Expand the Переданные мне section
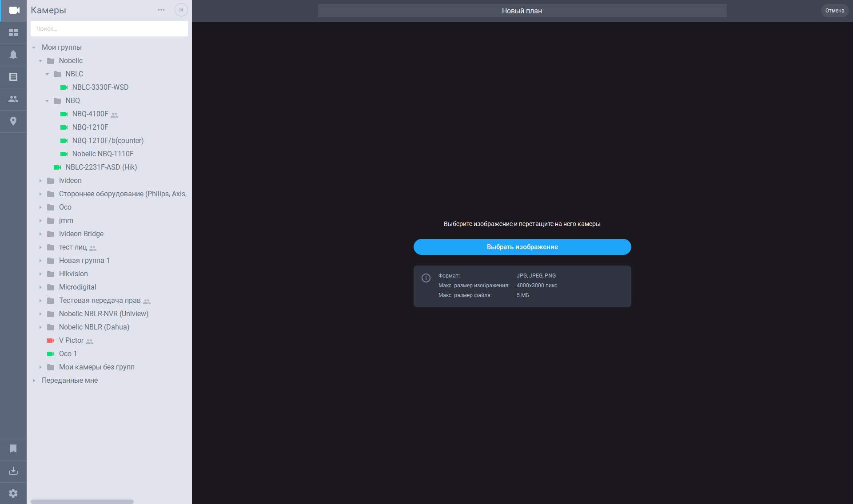Viewport: 853px width, 504px height. 34,381
